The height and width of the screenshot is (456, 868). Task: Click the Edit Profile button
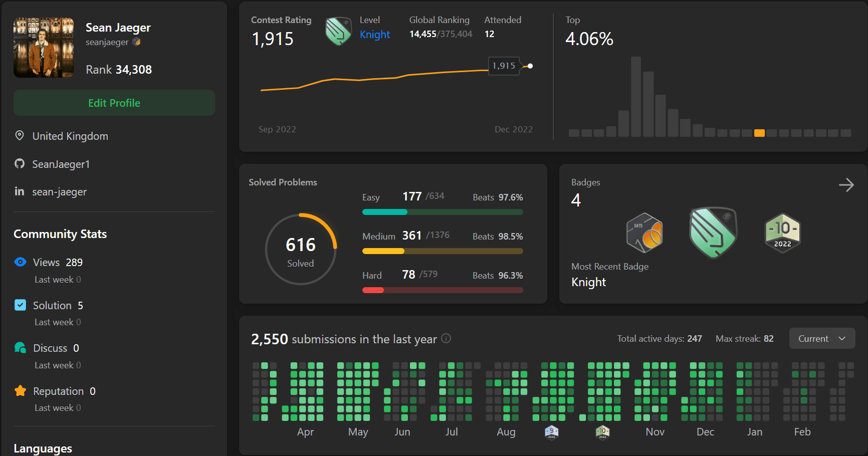(114, 103)
